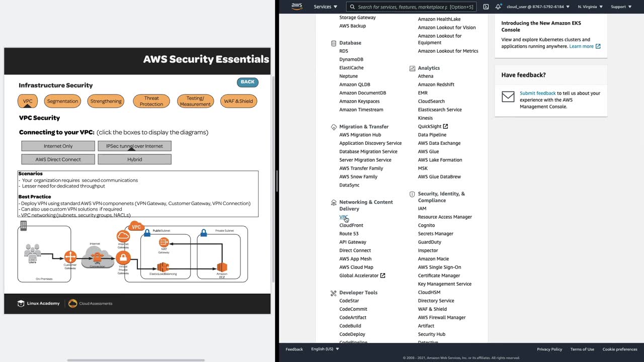
Task: Open the Support dropdown menu
Action: point(621,7)
